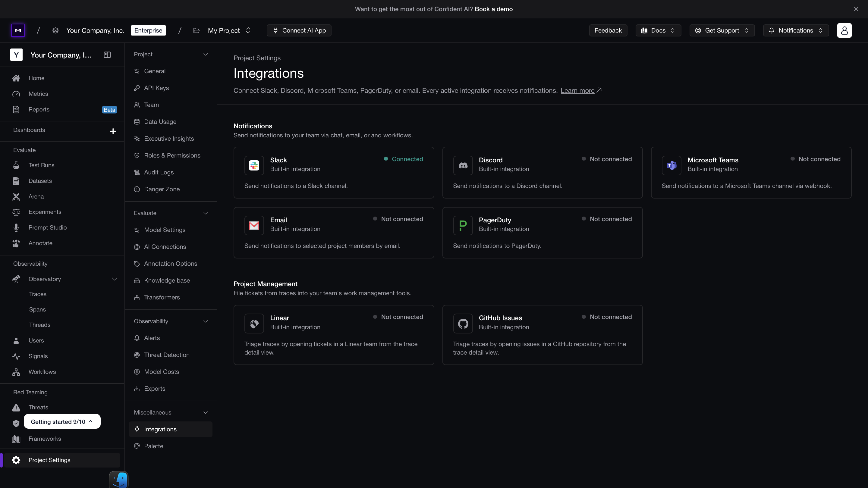Collapse the Observatory submenu chevron
The height and width of the screenshot is (488, 868).
click(115, 279)
